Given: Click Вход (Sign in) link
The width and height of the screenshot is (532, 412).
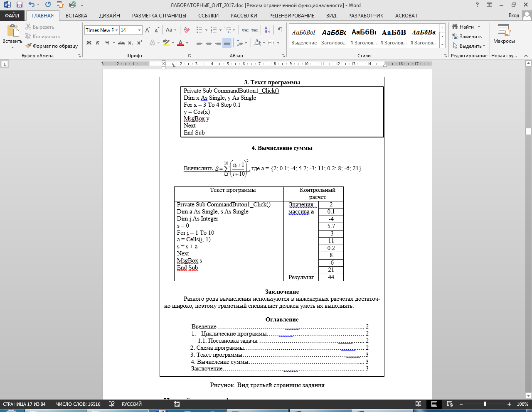Looking at the screenshot, I should tap(514, 15).
